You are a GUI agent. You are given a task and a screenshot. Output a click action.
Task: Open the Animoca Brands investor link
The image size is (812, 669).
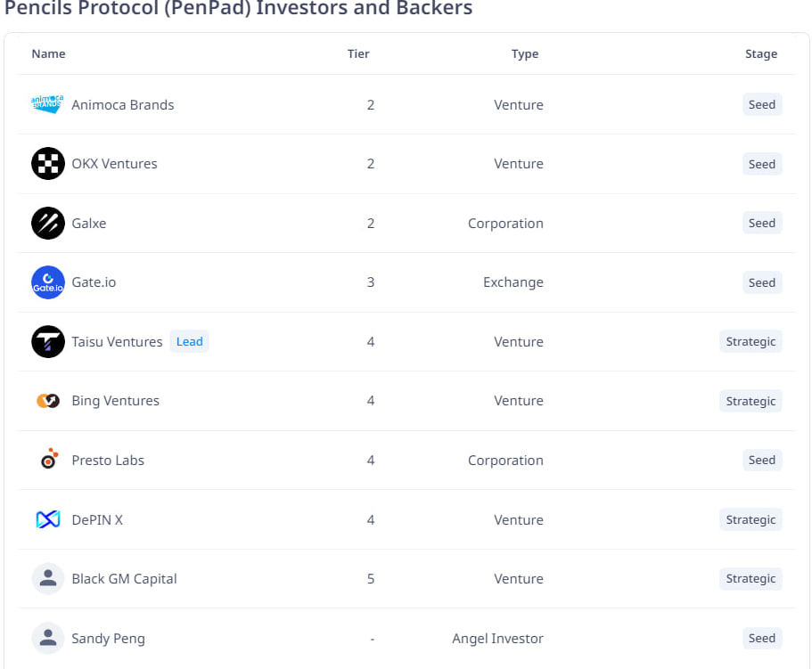(x=122, y=104)
